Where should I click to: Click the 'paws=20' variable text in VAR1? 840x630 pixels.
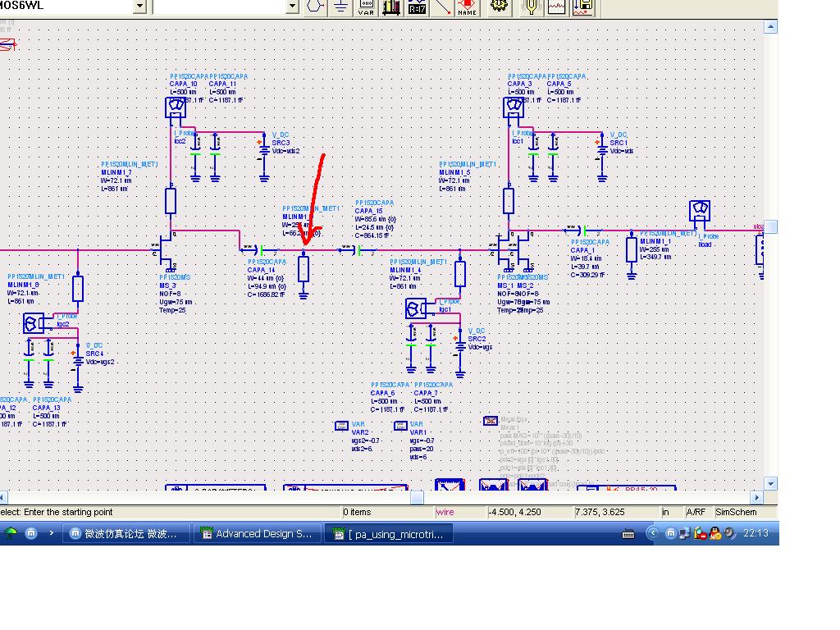coord(422,449)
